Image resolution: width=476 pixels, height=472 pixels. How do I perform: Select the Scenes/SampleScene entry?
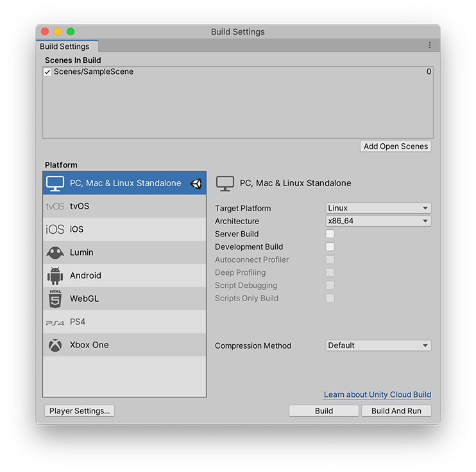tap(238, 72)
